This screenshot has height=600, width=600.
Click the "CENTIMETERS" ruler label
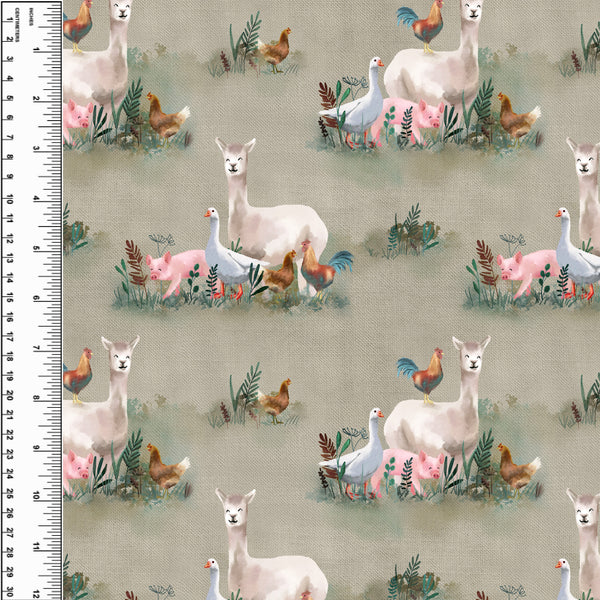click(x=17, y=24)
